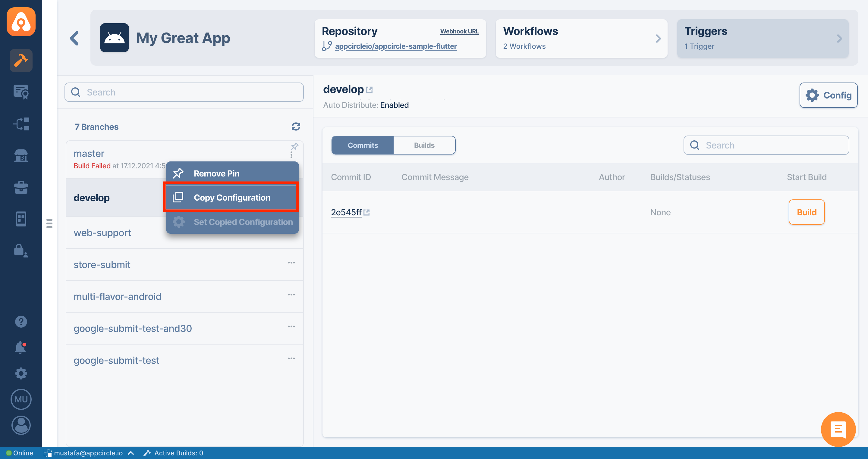The width and height of the screenshot is (868, 459).
Task: Choose Copy Configuration in the context menu
Action: tap(232, 198)
